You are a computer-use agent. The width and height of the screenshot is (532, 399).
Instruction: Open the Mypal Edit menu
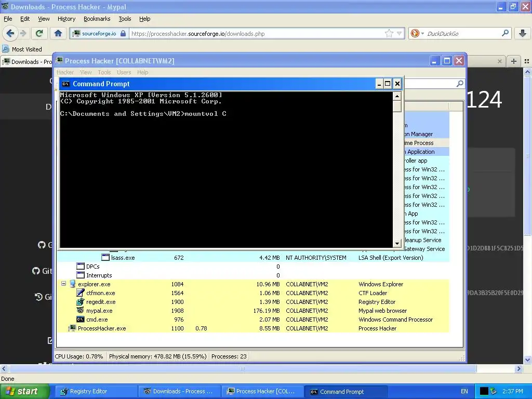(25, 19)
